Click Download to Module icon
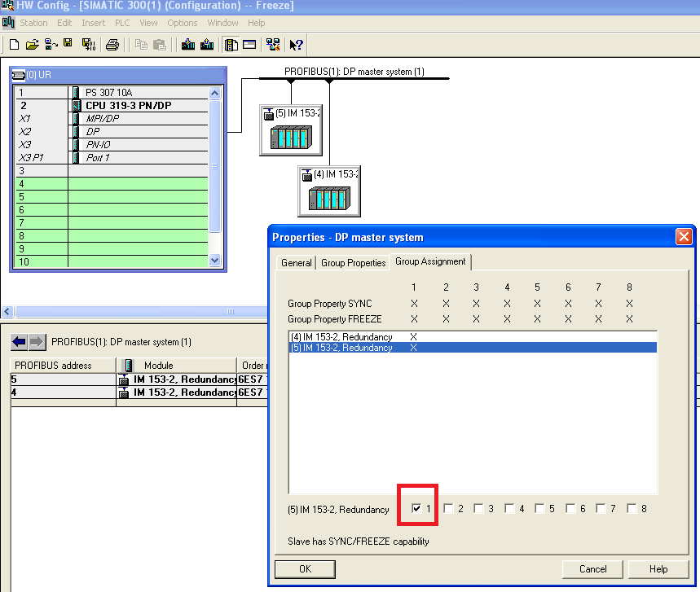Image resolution: width=700 pixels, height=592 pixels. tap(188, 45)
